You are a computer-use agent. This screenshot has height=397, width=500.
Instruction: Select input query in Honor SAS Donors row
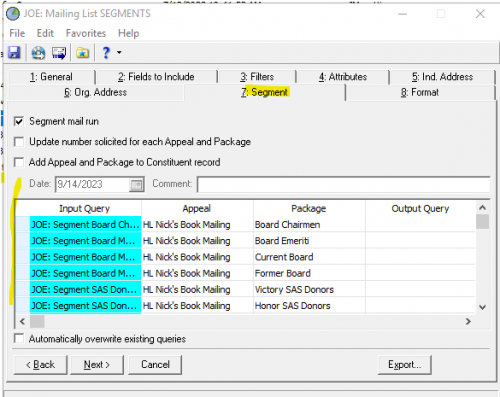(x=85, y=306)
